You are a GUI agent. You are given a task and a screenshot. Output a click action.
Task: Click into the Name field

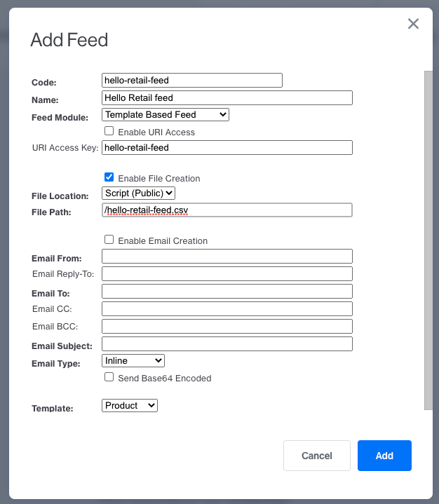[x=227, y=97]
